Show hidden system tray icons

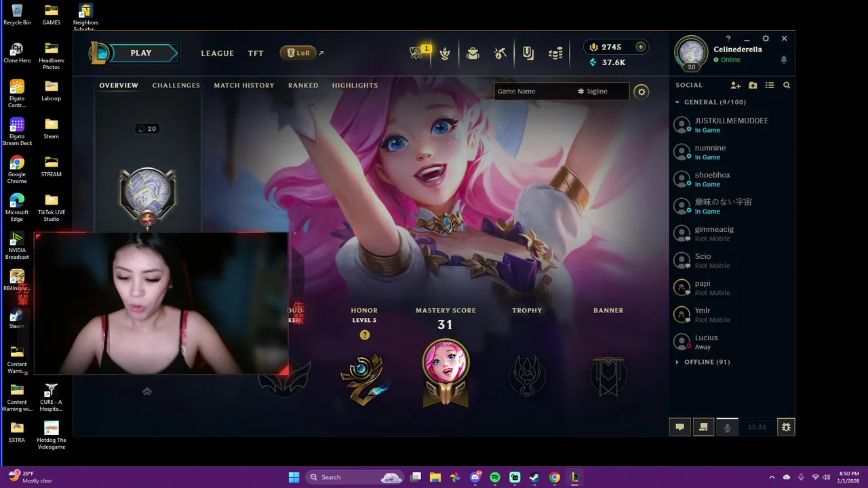(x=772, y=477)
